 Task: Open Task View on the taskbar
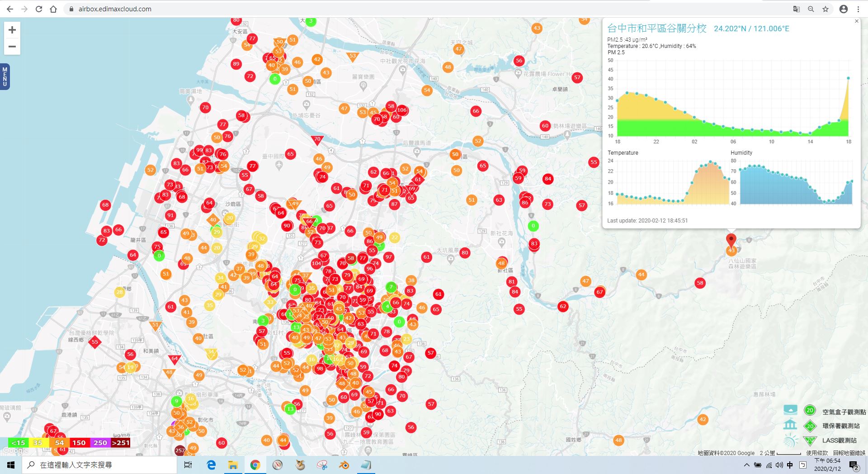188,465
